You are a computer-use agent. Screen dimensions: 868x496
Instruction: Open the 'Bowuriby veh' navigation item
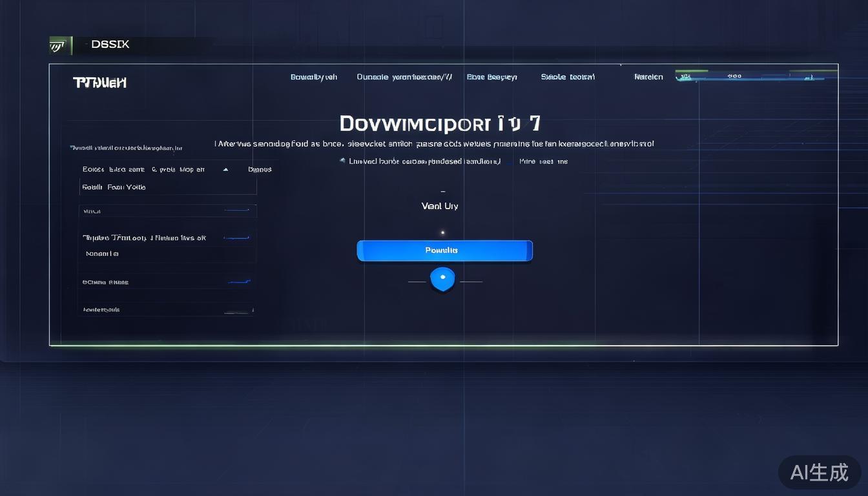coord(313,77)
